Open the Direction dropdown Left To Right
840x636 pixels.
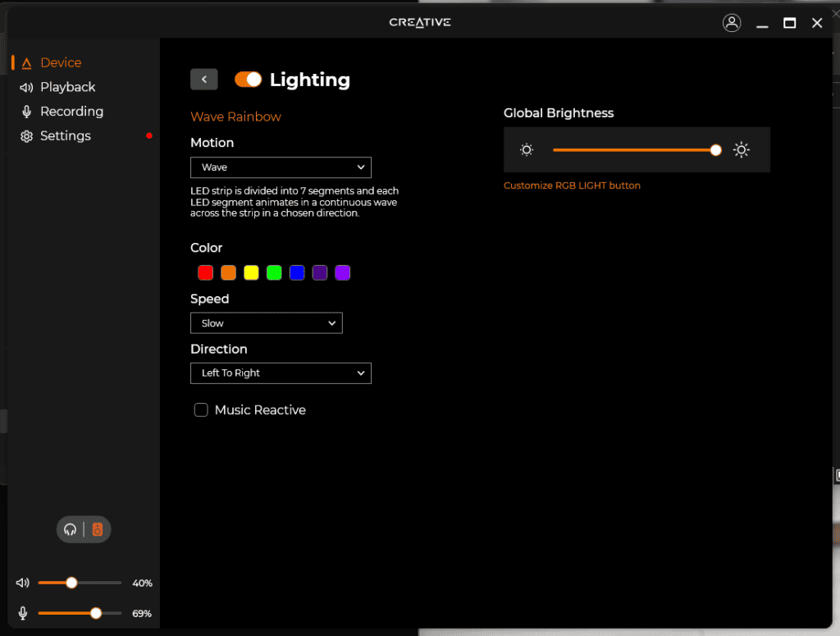pos(281,373)
